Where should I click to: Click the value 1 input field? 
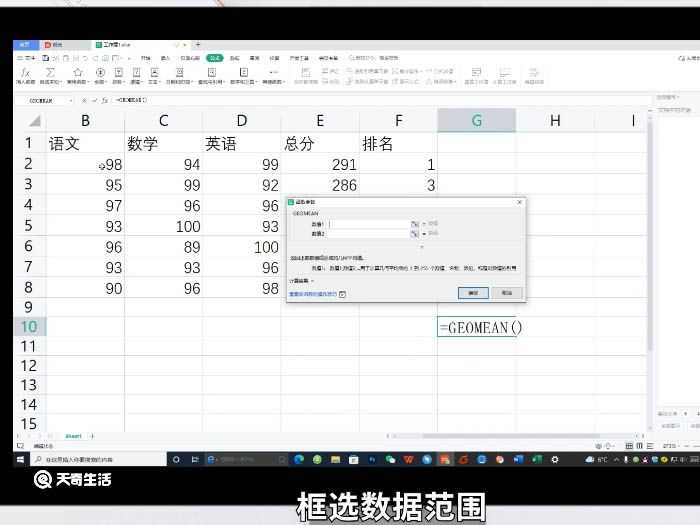click(369, 224)
